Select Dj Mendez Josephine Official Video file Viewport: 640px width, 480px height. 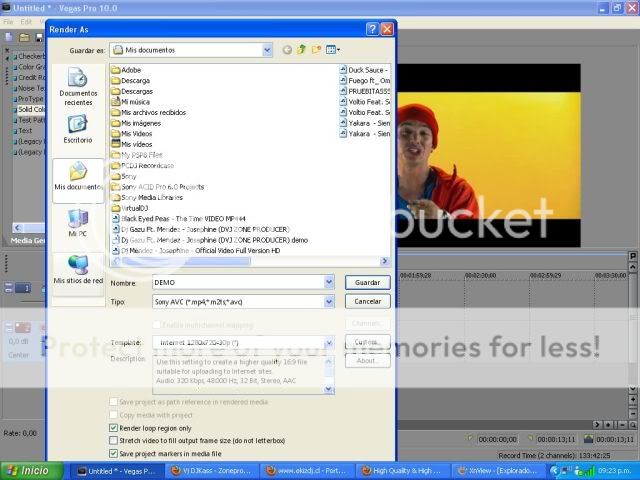tap(196, 251)
